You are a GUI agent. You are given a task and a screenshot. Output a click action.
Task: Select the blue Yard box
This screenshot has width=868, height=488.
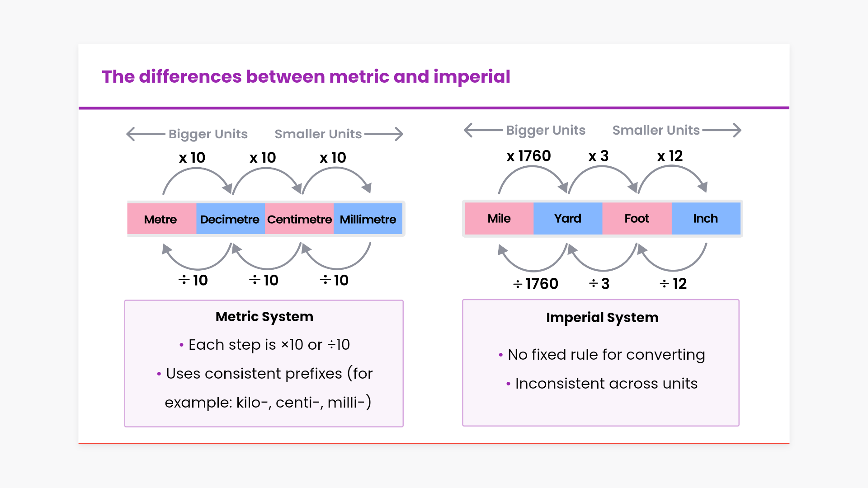568,219
